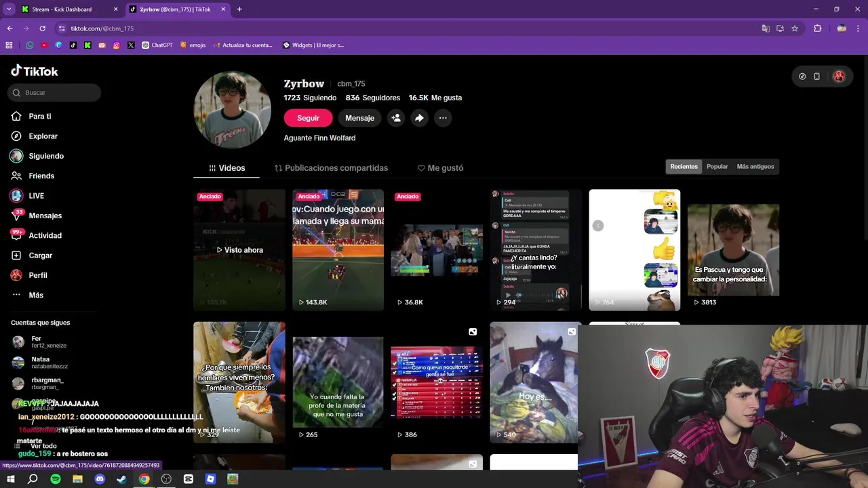868x488 pixels.
Task: Expand the Chrome tab search dropdown
Action: point(9,9)
